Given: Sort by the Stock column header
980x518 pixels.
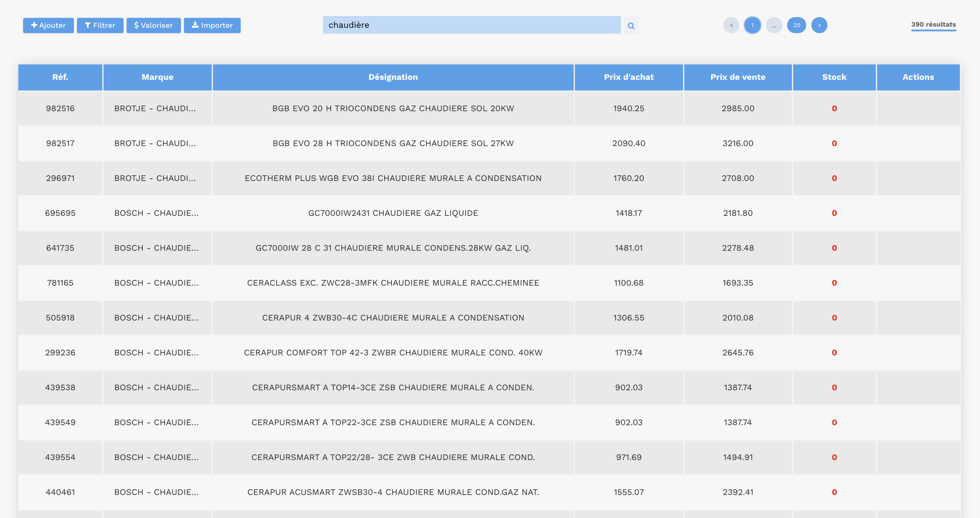Looking at the screenshot, I should coord(834,77).
